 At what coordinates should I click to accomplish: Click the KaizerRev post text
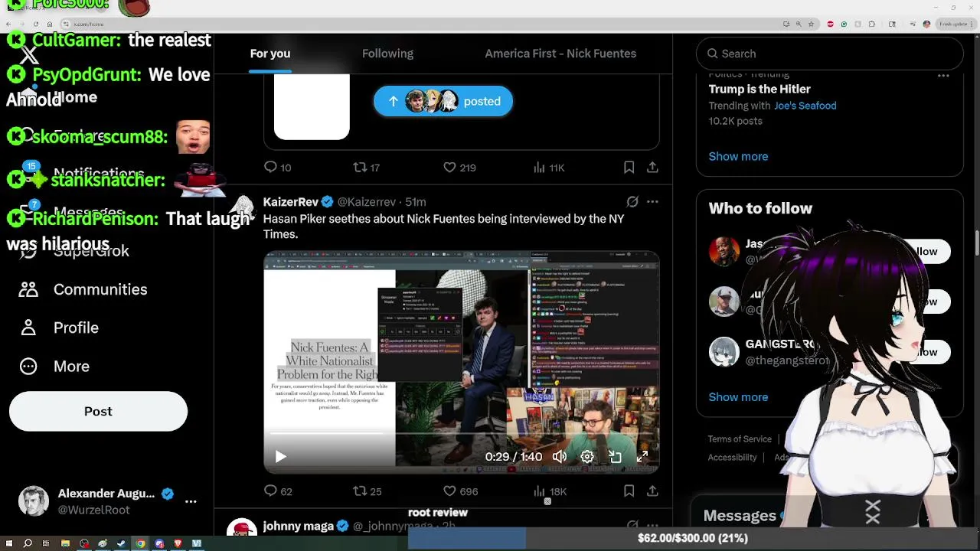point(444,227)
